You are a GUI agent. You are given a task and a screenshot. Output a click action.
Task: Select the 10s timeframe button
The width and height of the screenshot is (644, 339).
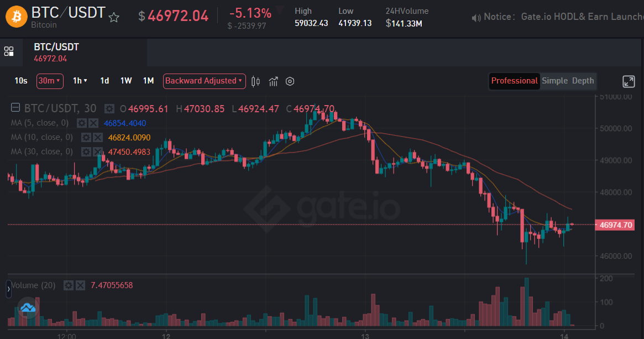pyautogui.click(x=21, y=81)
